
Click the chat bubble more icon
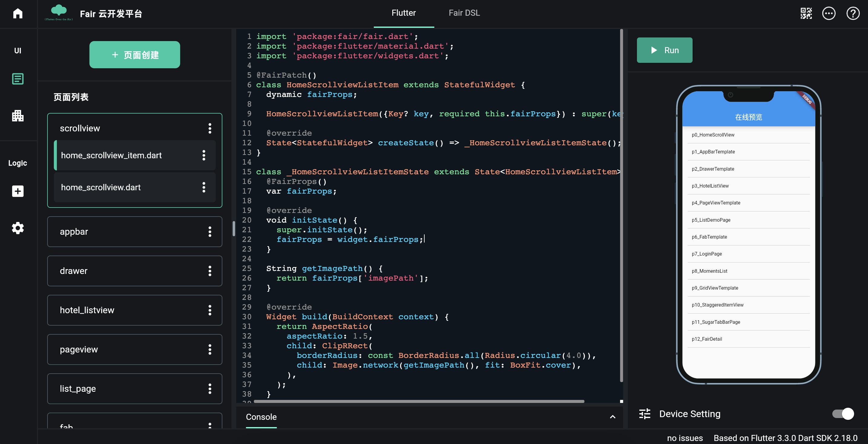tap(829, 14)
